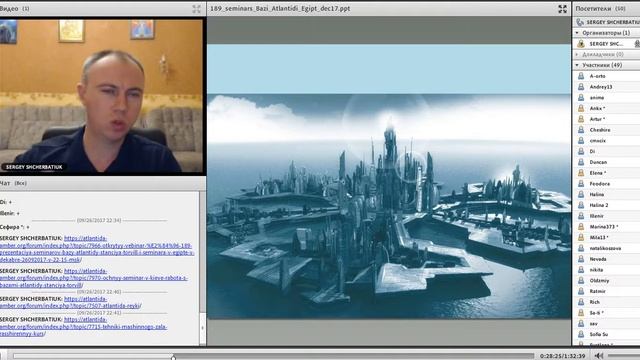Screen dimensions: 640x360
Task: Select attendee name sev
Action: pyautogui.click(x=593, y=324)
